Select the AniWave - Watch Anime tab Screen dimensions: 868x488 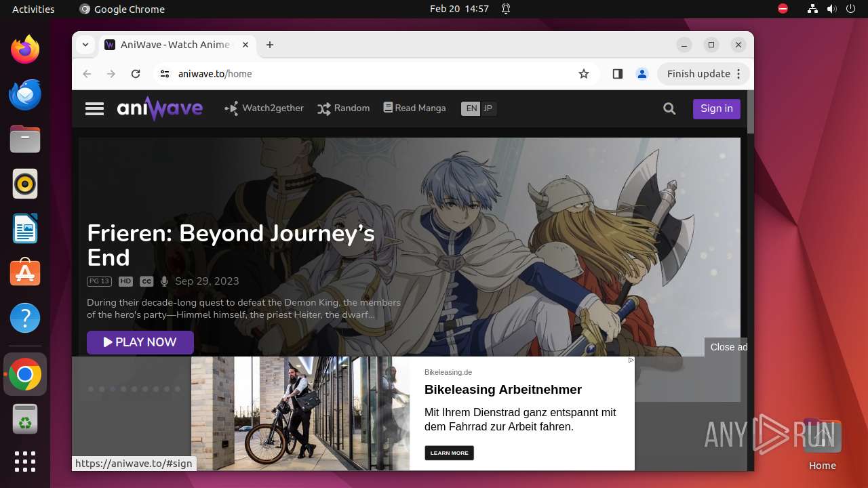[178, 45]
